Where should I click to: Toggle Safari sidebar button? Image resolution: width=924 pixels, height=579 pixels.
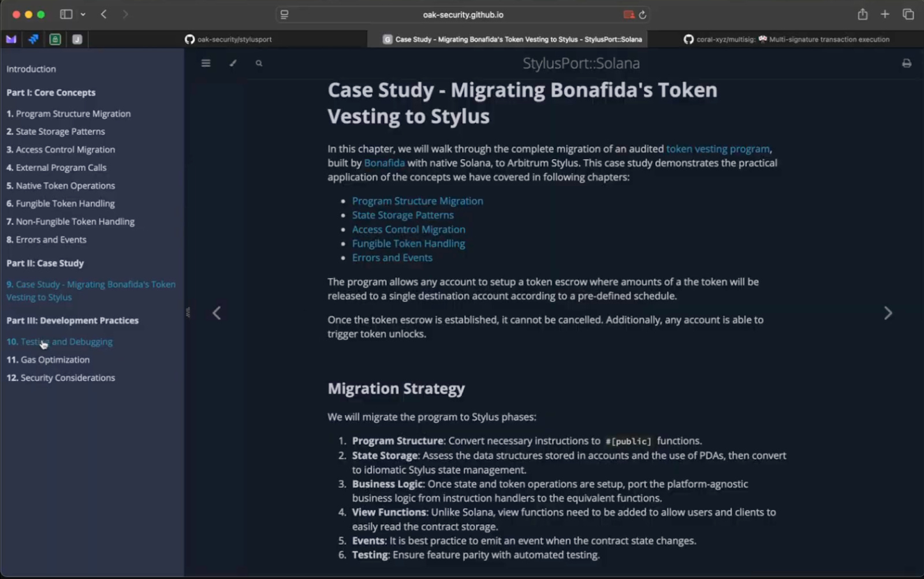point(66,14)
